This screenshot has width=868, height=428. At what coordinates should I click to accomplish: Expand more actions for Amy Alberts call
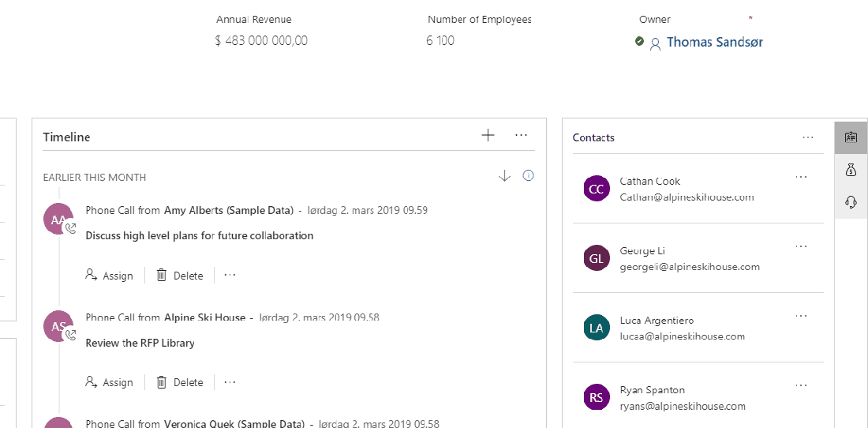point(230,275)
